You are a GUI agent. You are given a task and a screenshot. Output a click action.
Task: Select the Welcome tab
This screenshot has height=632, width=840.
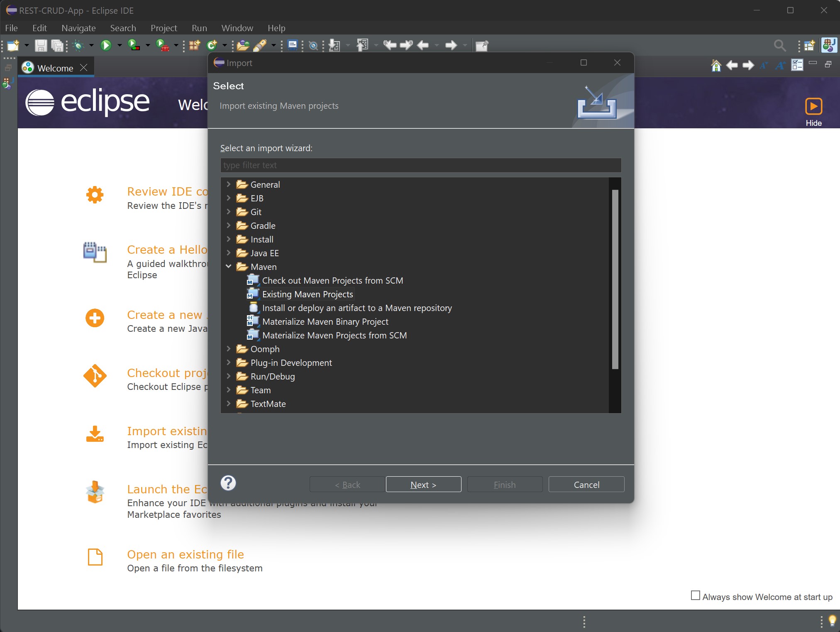55,68
